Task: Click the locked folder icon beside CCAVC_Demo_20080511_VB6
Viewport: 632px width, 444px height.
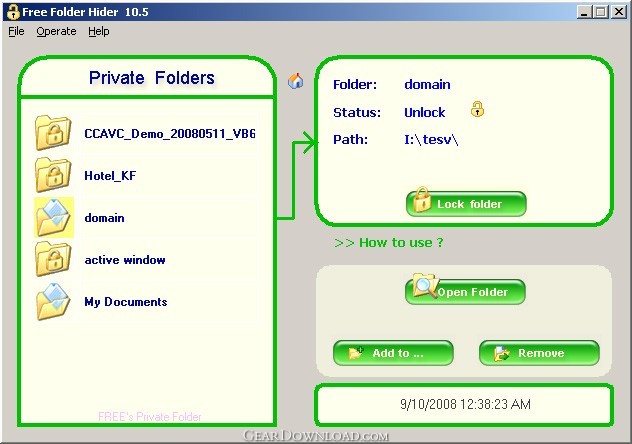Action: point(53,133)
